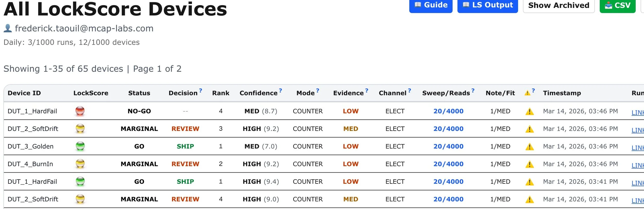The height and width of the screenshot is (209, 644).
Task: Open the run link in DUT_3_Golden row
Action: [638, 148]
